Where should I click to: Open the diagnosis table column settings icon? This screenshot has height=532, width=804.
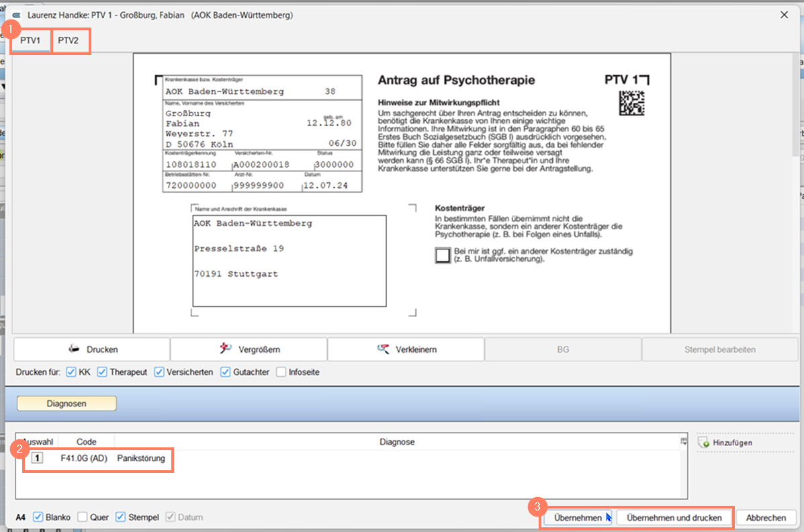pos(684,441)
